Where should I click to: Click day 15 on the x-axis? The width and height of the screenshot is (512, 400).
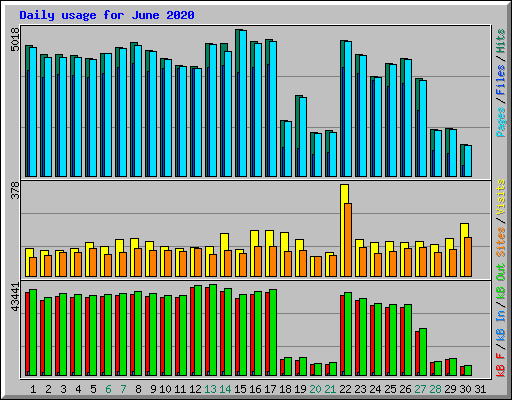(x=240, y=389)
